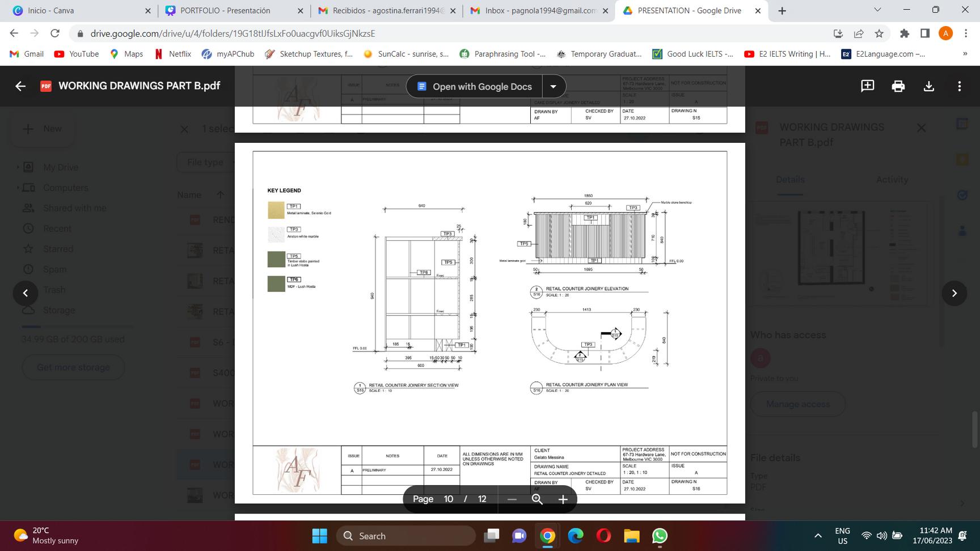Open the YouTube bookmark
This screenshot has height=551, width=980.
pyautogui.click(x=76, y=54)
